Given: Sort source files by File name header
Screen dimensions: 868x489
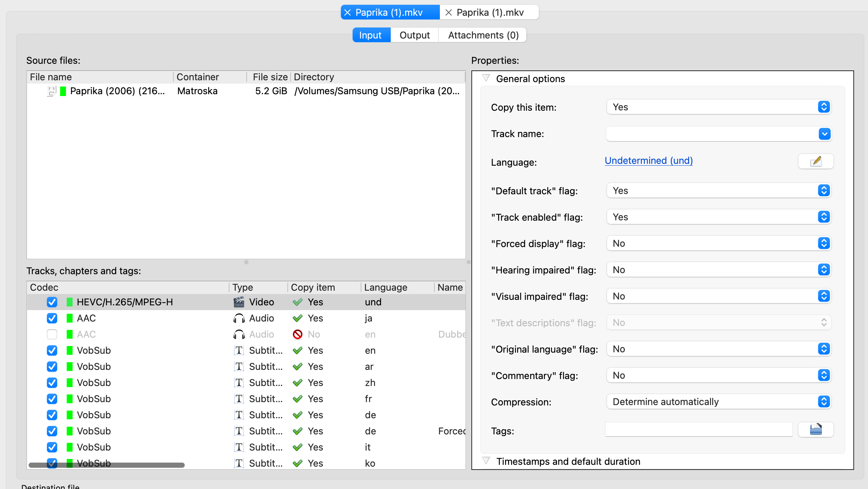Looking at the screenshot, I should click(100, 77).
